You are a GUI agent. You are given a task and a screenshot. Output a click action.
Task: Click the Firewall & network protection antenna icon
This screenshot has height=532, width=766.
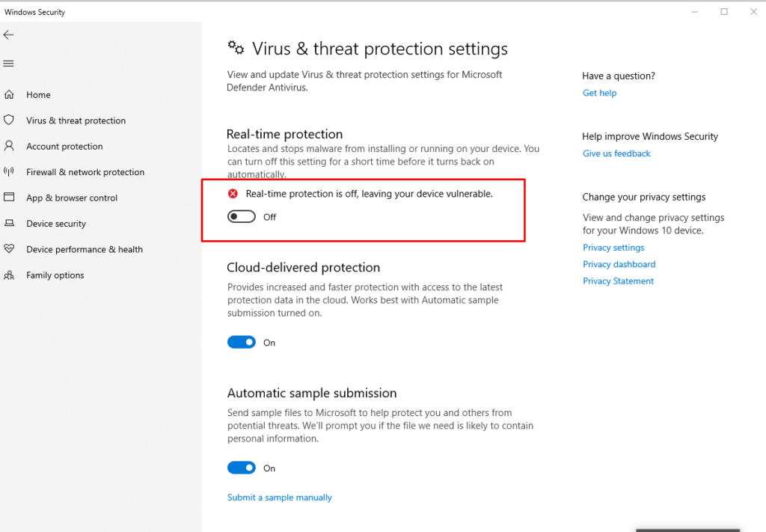click(x=9, y=171)
